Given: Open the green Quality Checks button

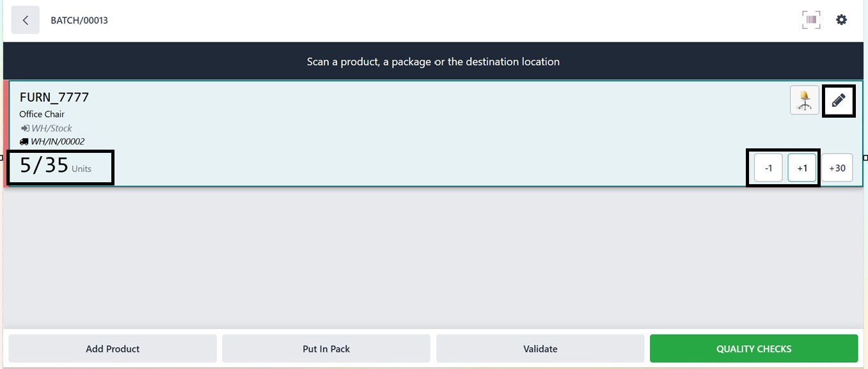Looking at the screenshot, I should click(x=754, y=349).
